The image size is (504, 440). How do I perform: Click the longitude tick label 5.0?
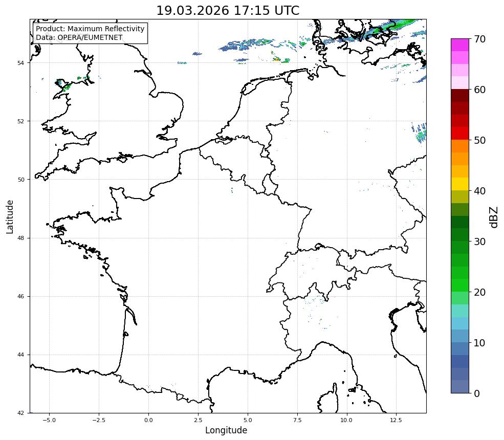[248, 420]
